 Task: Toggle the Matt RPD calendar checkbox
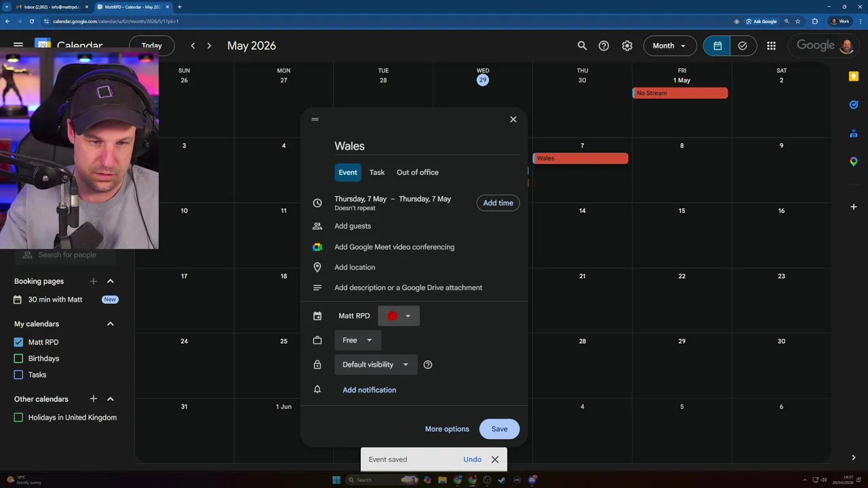[x=18, y=342]
